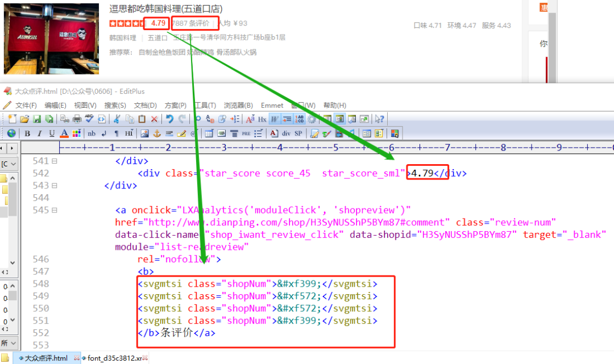Click the context help pointer icon
The height and width of the screenshot is (364, 614).
tap(379, 119)
